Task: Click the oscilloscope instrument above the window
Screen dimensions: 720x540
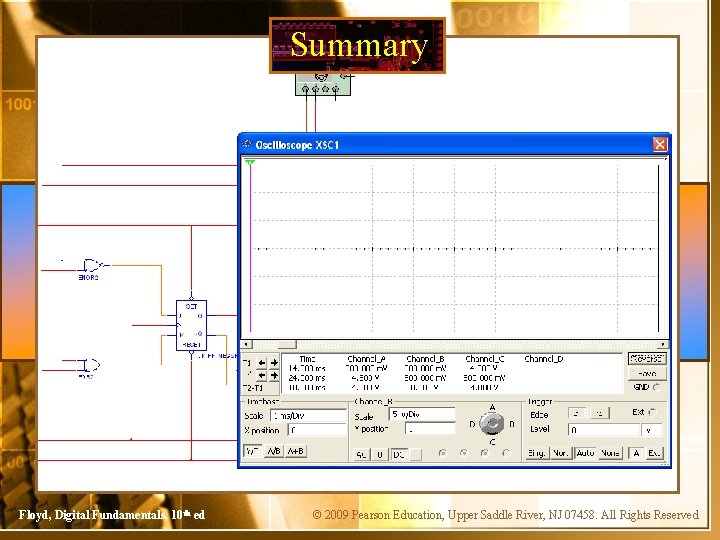Action: click(323, 84)
